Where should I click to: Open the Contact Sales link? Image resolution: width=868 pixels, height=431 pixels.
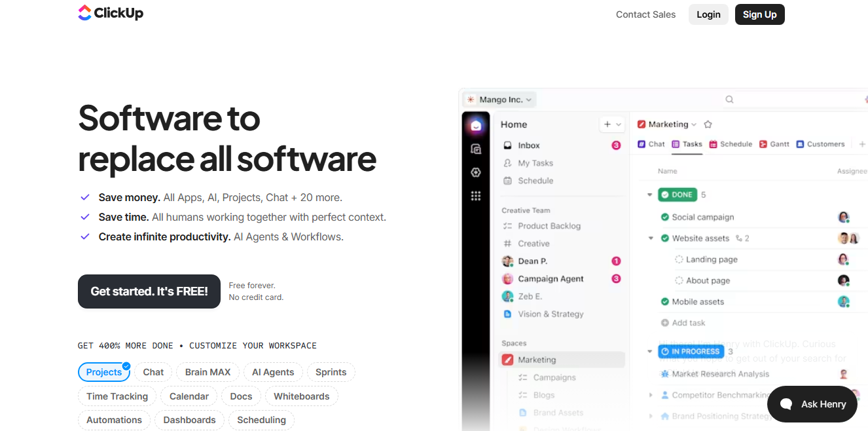coord(645,14)
